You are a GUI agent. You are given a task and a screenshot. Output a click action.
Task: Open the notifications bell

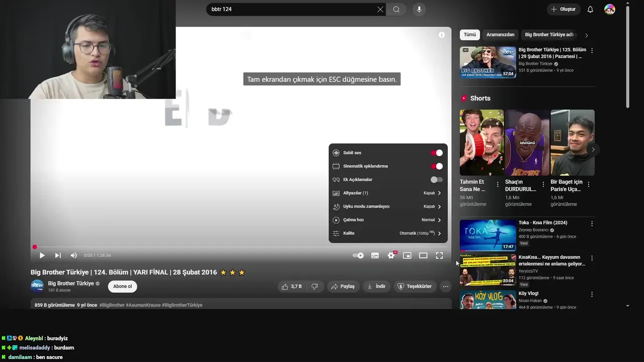coord(590,9)
